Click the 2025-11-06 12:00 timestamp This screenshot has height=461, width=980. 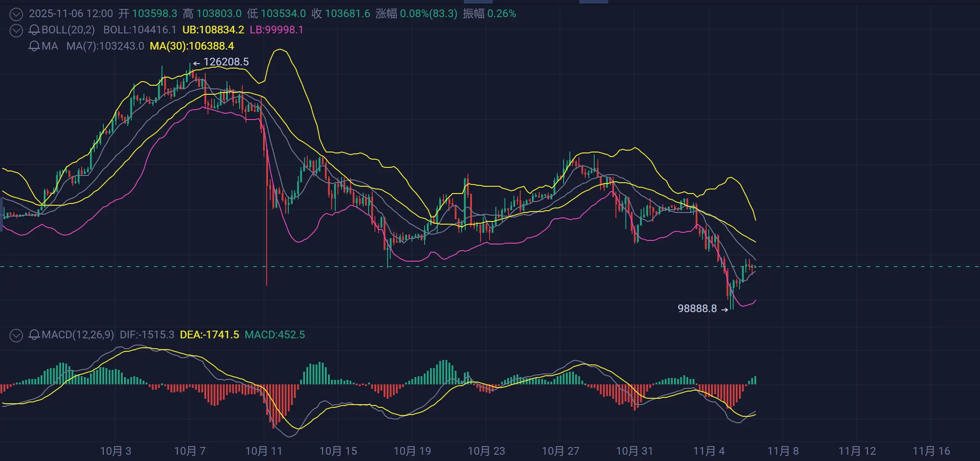71,14
